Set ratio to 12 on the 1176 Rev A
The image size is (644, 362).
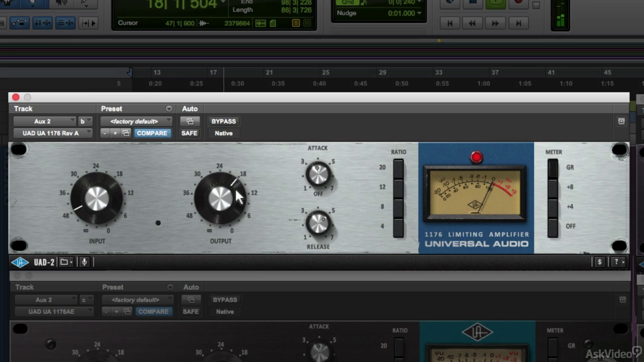click(398, 188)
